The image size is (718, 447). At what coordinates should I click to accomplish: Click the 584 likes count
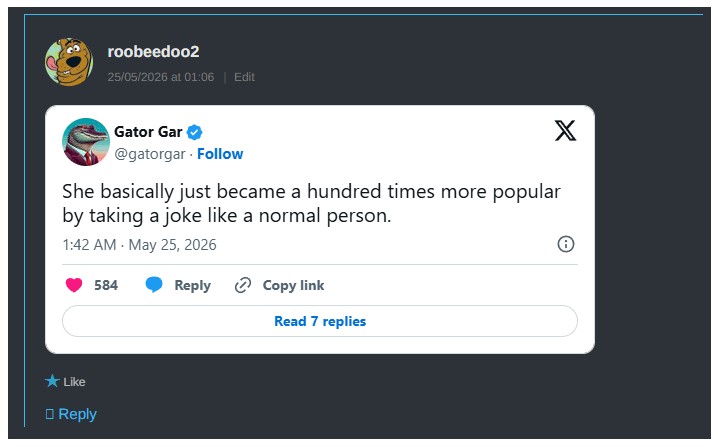pyautogui.click(x=106, y=285)
